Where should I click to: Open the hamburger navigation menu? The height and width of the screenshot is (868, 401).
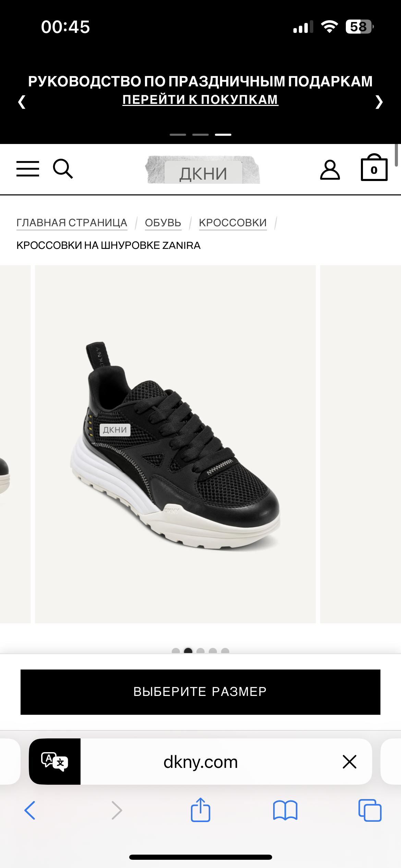point(28,169)
